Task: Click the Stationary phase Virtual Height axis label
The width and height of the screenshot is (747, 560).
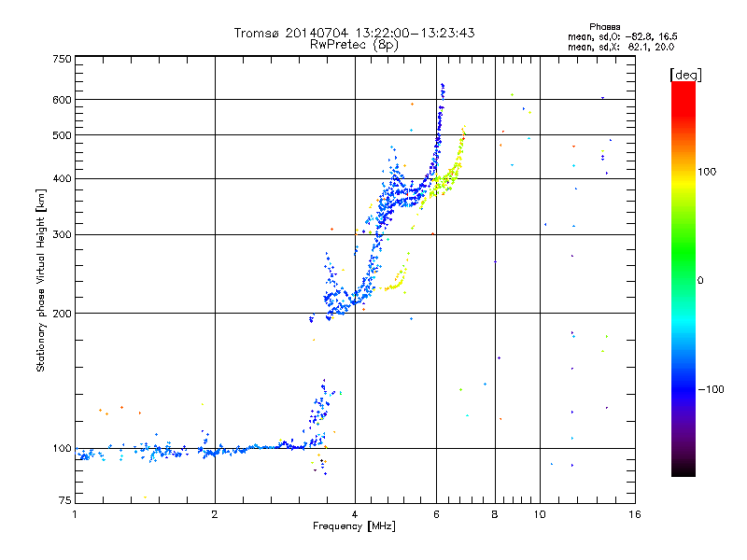Action: point(41,280)
